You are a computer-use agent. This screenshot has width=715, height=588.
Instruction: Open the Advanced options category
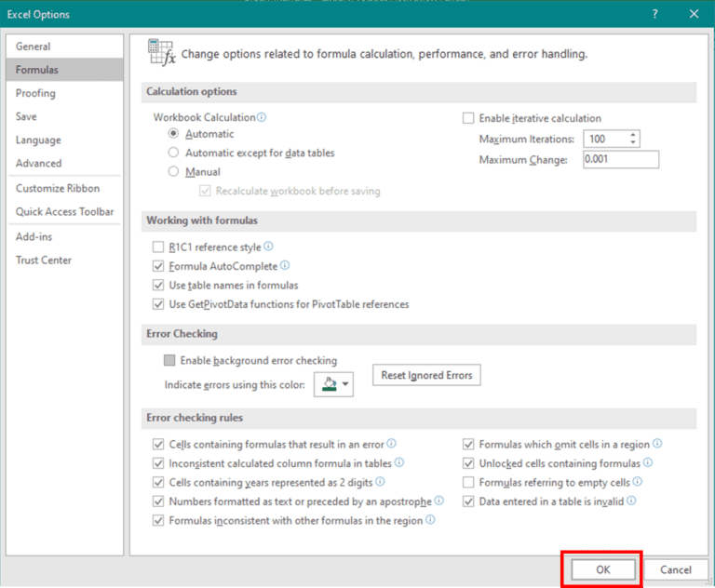(x=38, y=163)
